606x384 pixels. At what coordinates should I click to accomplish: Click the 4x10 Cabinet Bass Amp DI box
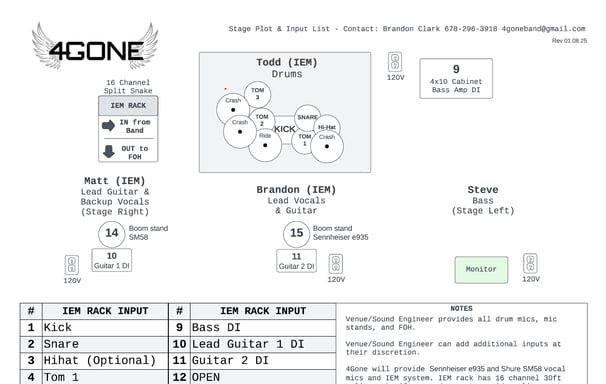(x=456, y=78)
